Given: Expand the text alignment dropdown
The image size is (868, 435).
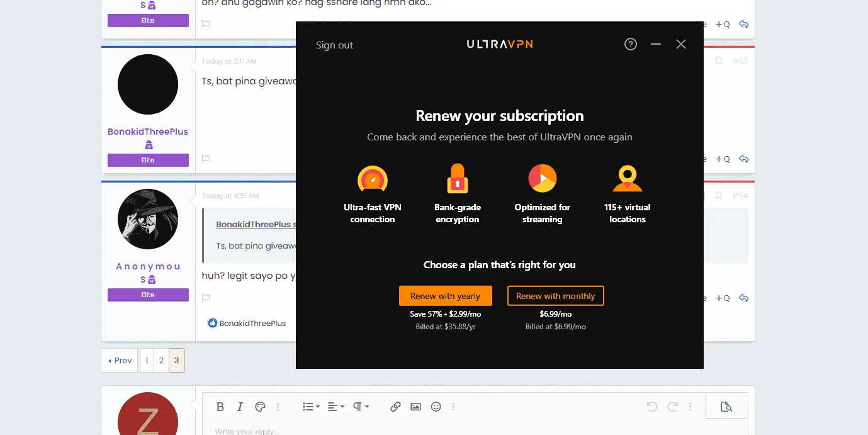Looking at the screenshot, I should 336,407.
